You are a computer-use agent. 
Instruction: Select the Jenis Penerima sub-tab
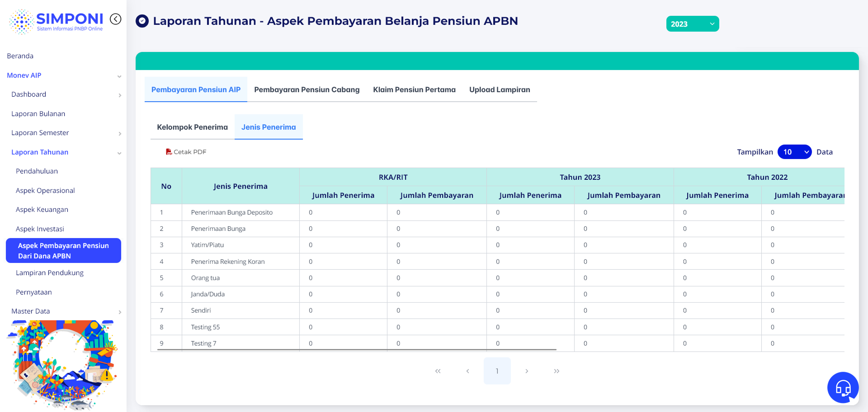point(269,127)
